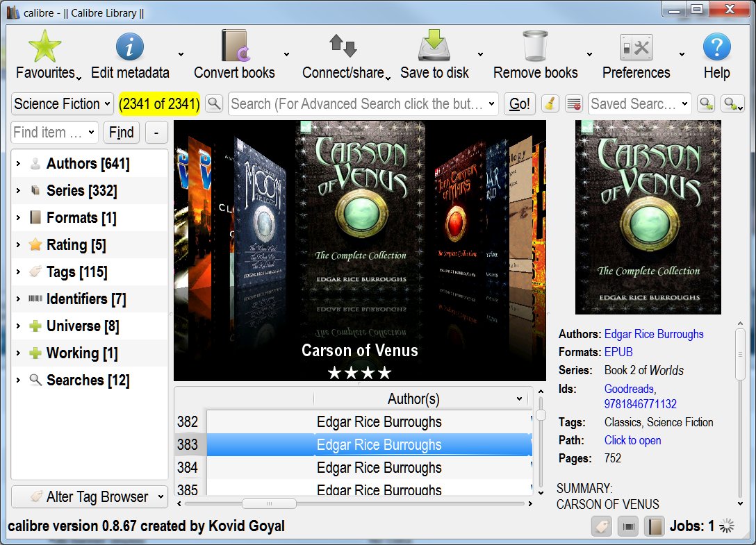
Task: Open Edgar Rice Burroughs author link
Action: click(654, 334)
